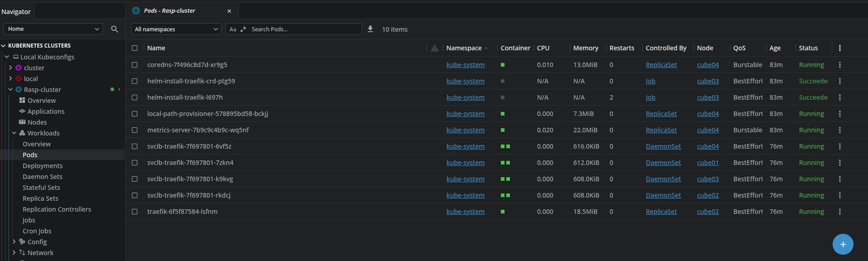This screenshot has width=868, height=261.
Task: Open Deployments in the Workloads tree
Action: click(43, 166)
